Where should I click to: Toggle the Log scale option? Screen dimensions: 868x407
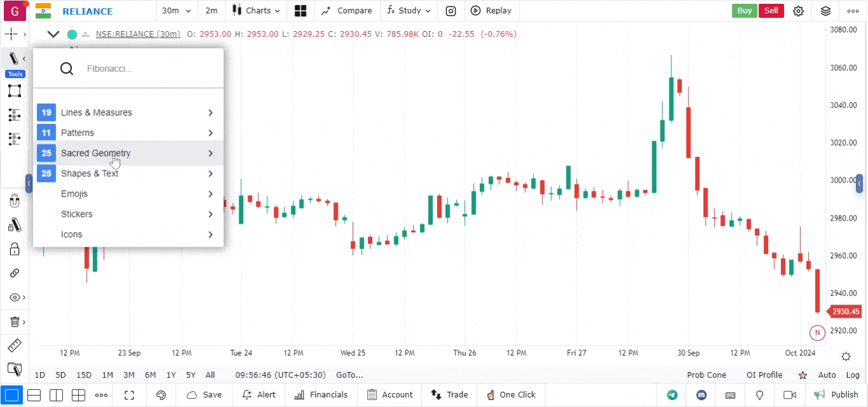(x=853, y=375)
